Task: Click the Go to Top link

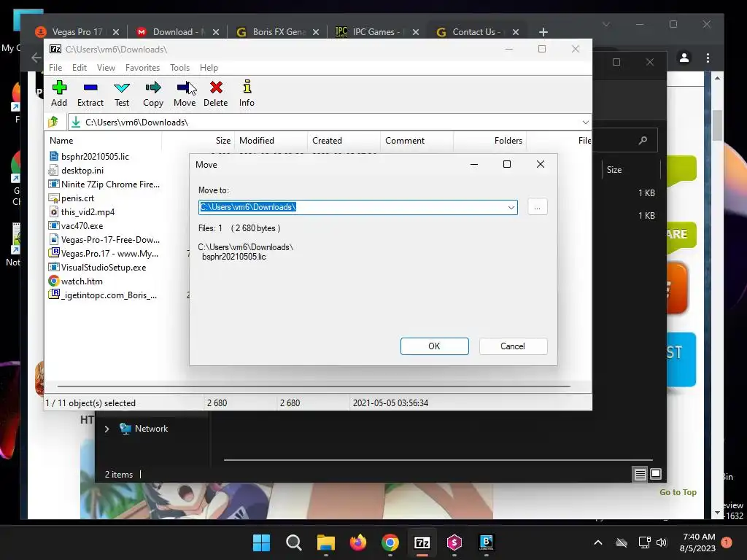Action: pos(678,492)
